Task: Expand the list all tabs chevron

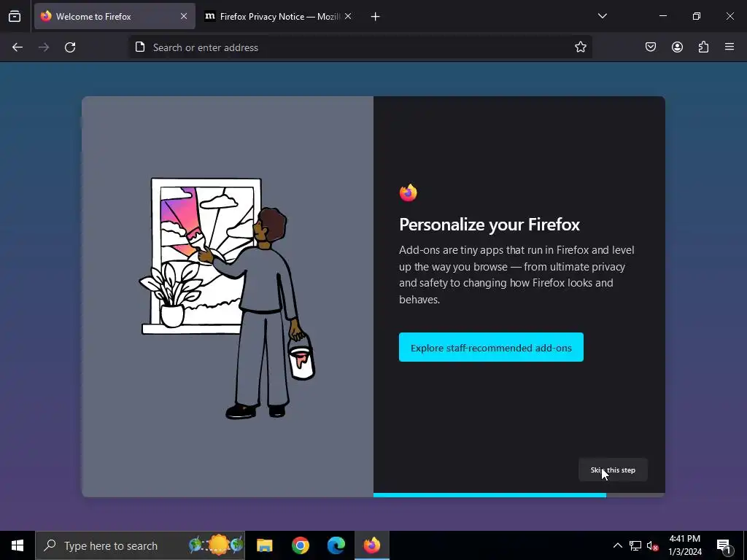Action: click(602, 16)
